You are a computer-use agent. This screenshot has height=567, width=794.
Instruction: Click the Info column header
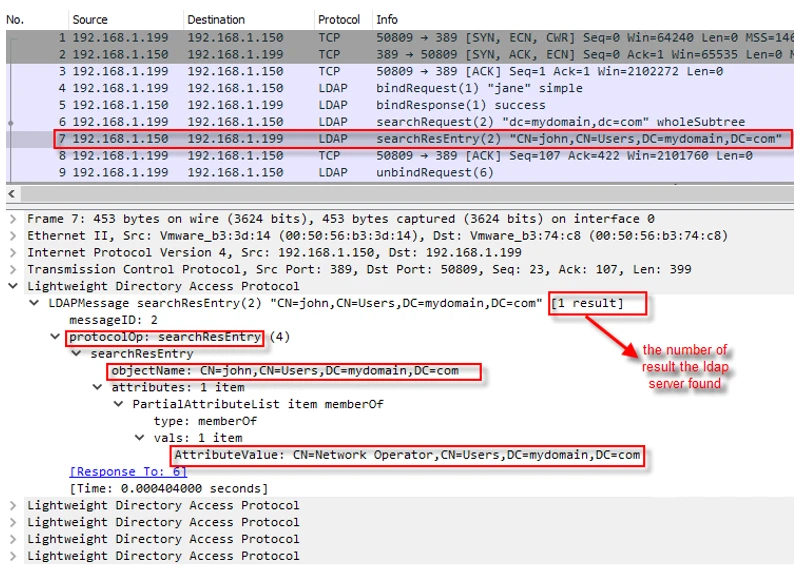(387, 20)
